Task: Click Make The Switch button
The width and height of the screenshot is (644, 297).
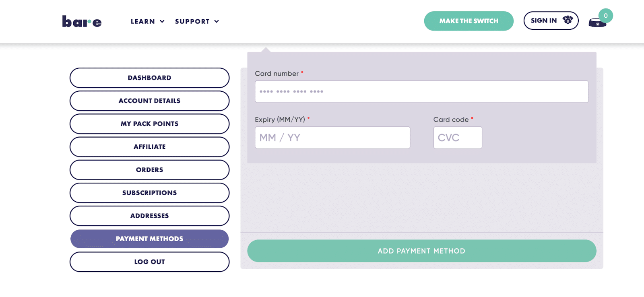Action: coord(469,21)
